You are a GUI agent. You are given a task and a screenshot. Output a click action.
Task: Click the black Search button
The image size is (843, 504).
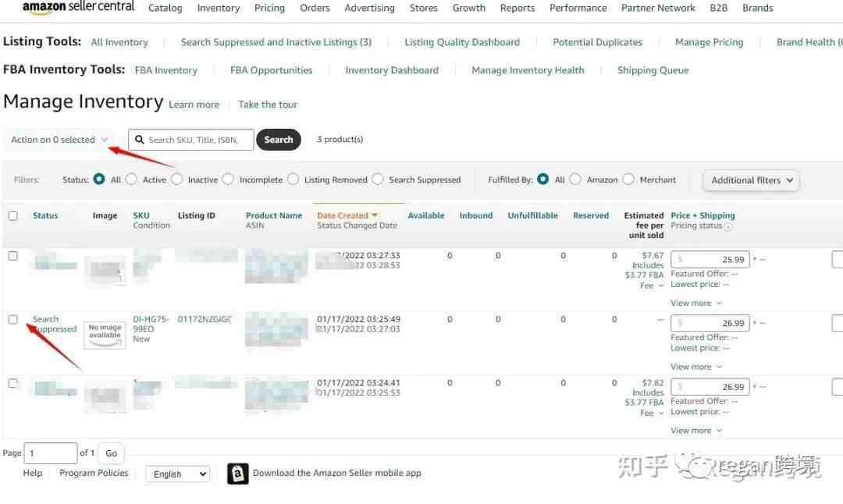pos(279,140)
